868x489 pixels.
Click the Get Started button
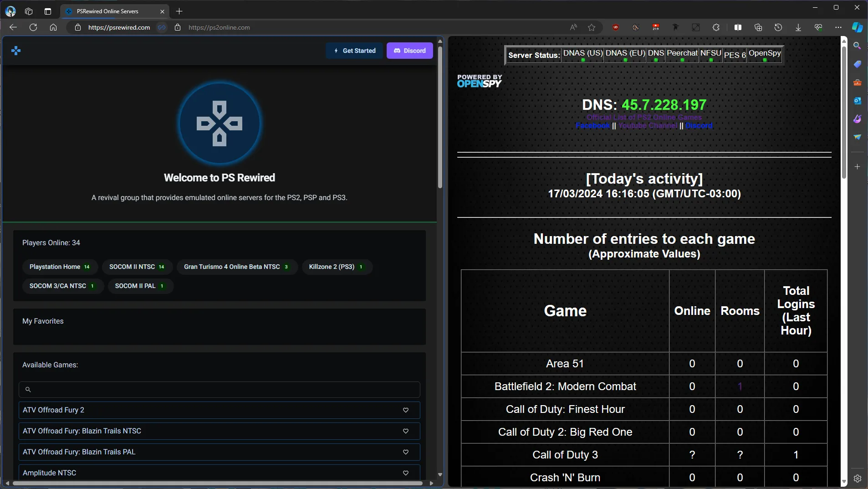tap(354, 51)
